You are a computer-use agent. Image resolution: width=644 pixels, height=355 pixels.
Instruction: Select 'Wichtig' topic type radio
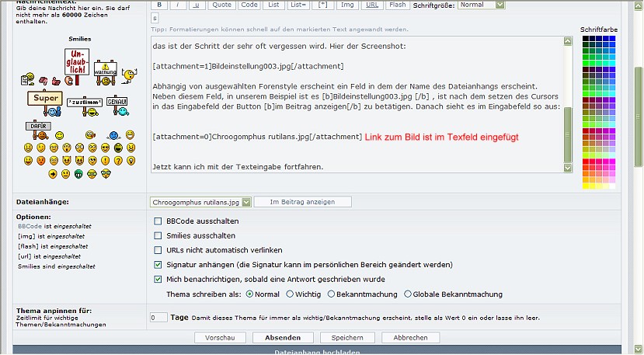click(x=290, y=294)
